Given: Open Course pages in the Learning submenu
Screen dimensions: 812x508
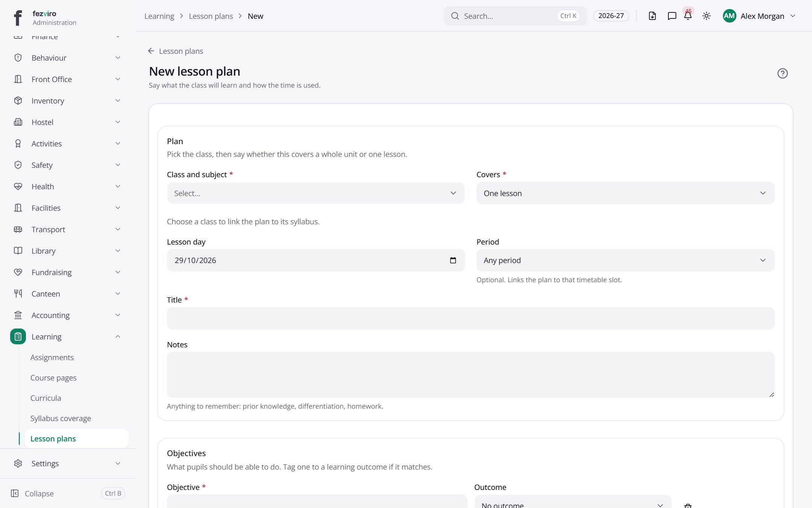Looking at the screenshot, I should [53, 377].
